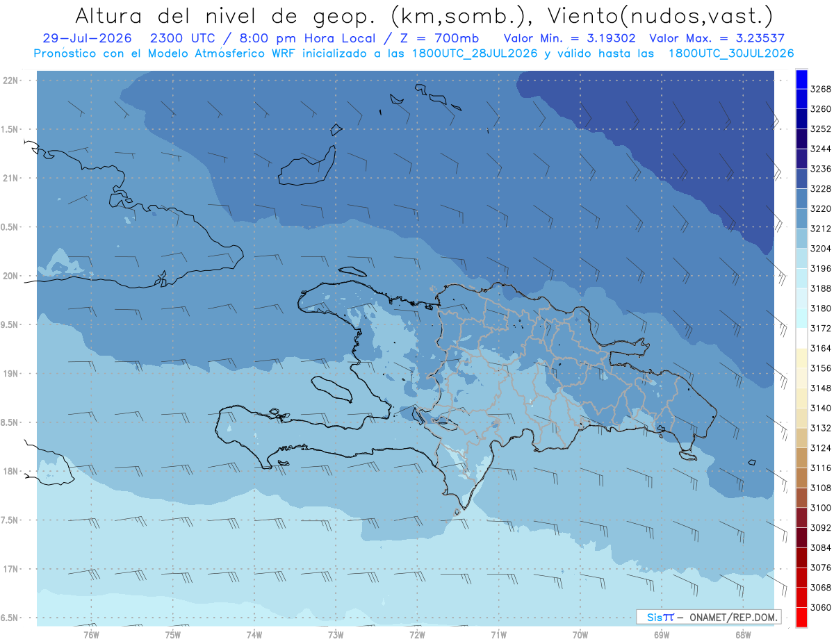The image size is (834, 644).
Task: Click the '22N' latitude label
Action: pos(10,81)
